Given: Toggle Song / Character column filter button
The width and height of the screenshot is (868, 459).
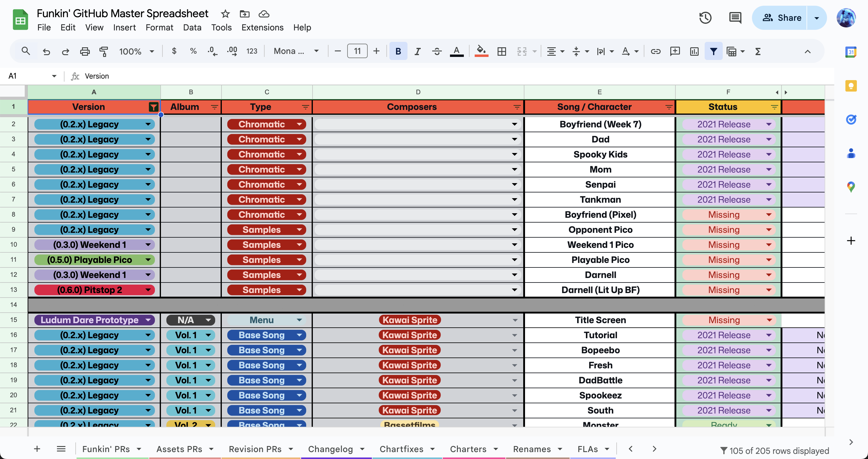Looking at the screenshot, I should coord(669,107).
